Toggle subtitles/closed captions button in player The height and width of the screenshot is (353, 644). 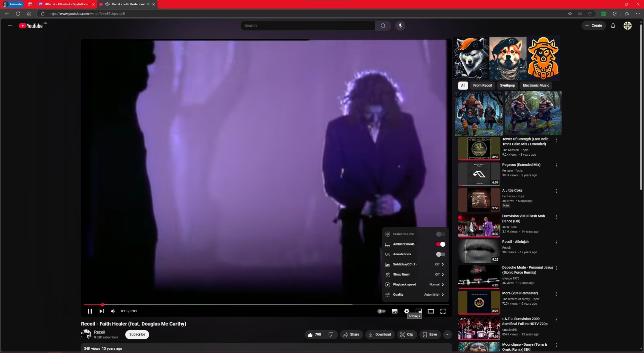[394, 311]
